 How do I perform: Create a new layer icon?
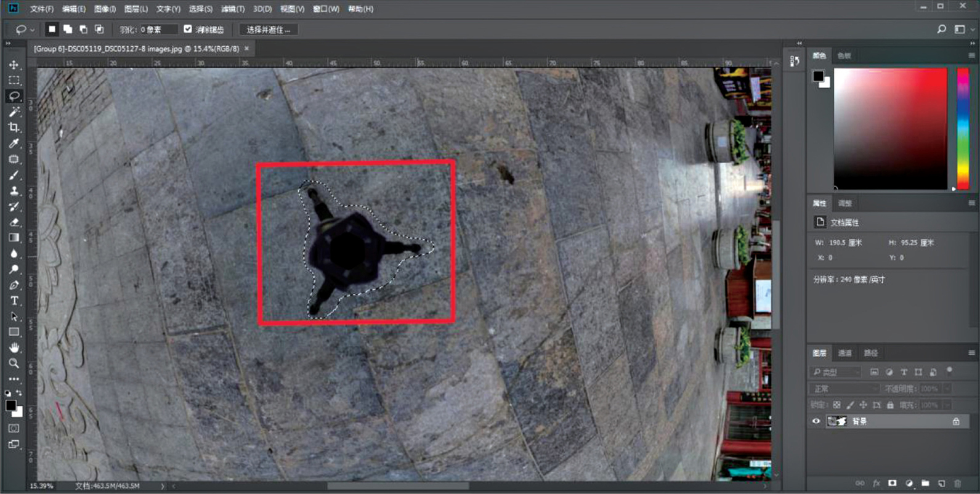click(941, 484)
